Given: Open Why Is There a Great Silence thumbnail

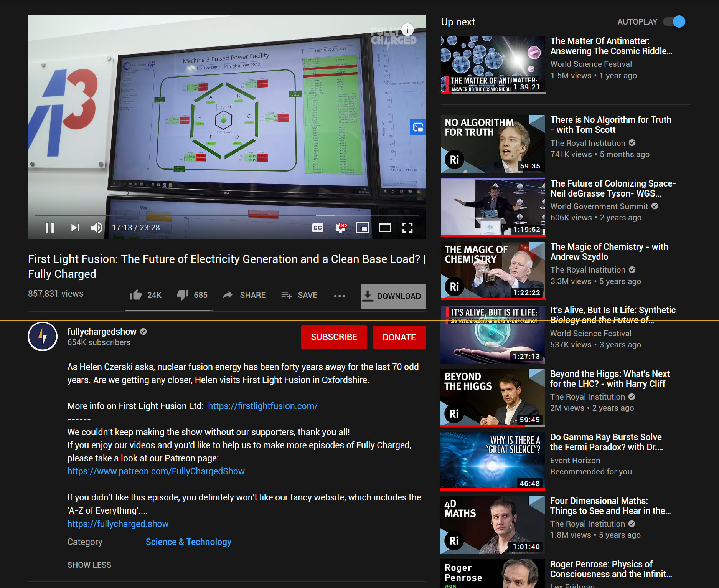Looking at the screenshot, I should pyautogui.click(x=493, y=462).
